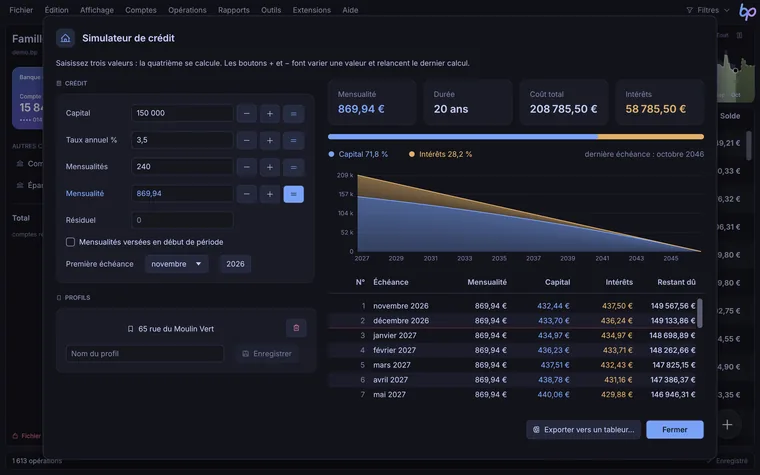This screenshot has width=760, height=475.
Task: Calculate Taux annuel with its equals button
Action: tap(293, 141)
